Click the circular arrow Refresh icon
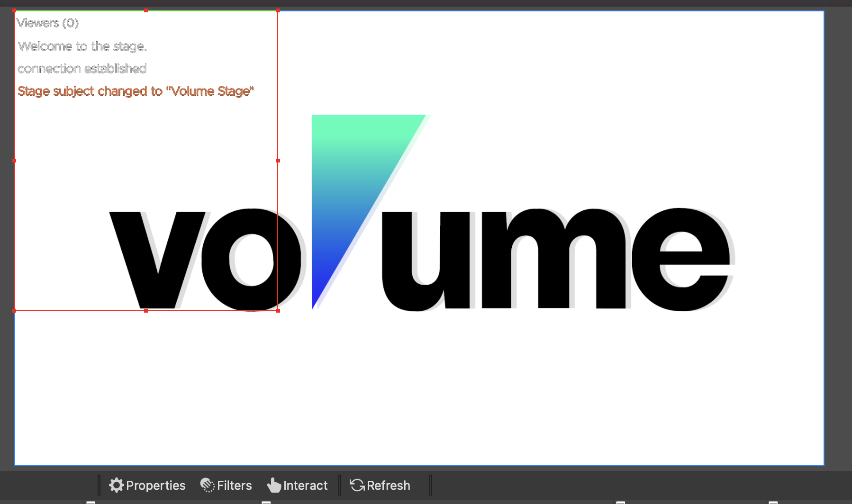The image size is (852, 504). [x=357, y=485]
